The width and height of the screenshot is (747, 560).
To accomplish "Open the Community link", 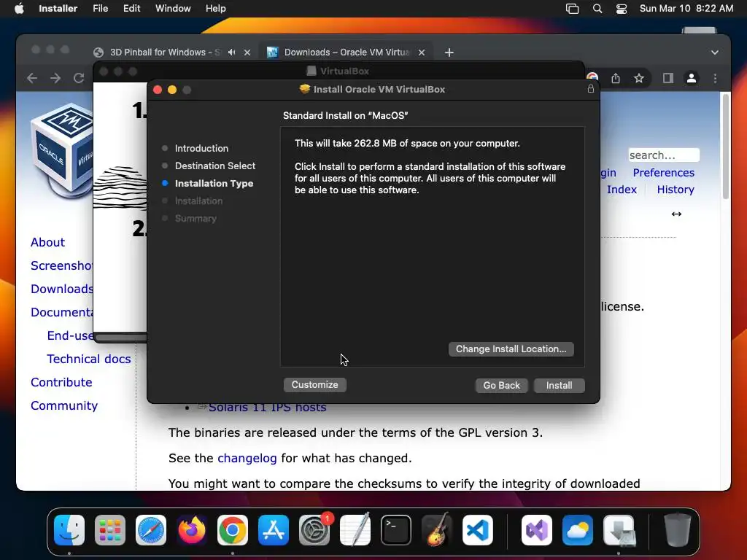I will (x=64, y=405).
